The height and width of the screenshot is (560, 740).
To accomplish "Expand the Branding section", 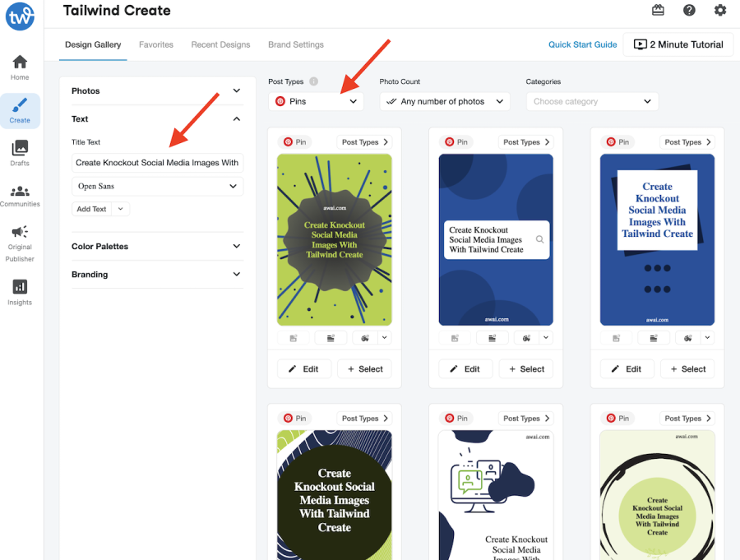I will tap(157, 275).
